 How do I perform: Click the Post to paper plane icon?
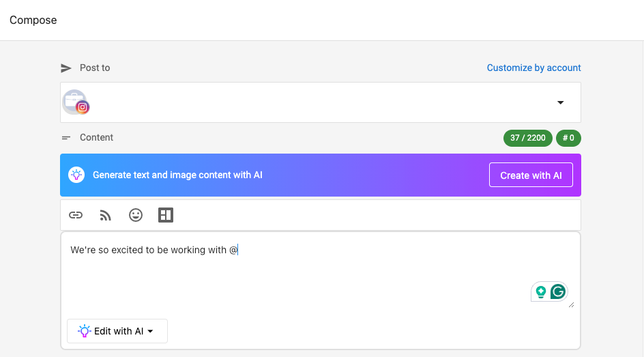coord(65,68)
